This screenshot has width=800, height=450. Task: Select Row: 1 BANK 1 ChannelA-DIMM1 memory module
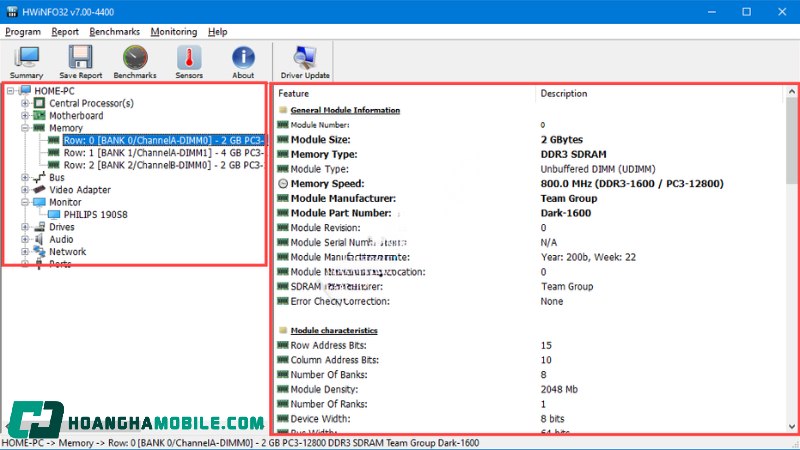pyautogui.click(x=162, y=153)
